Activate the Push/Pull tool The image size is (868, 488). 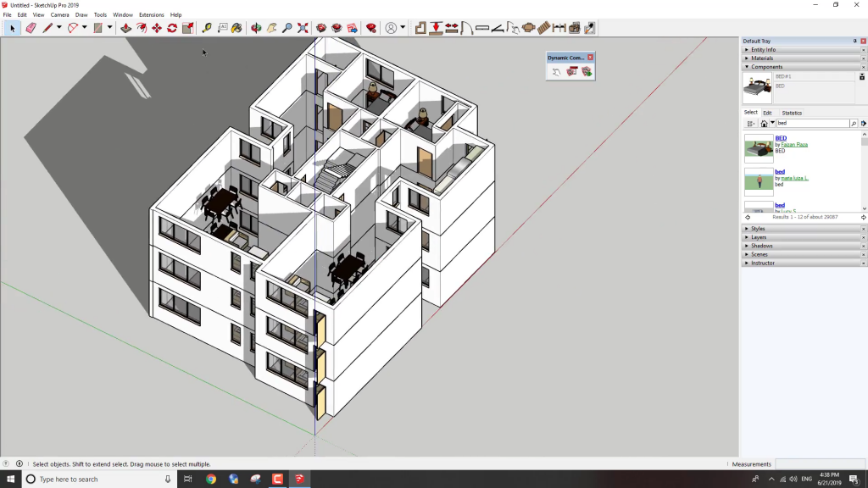click(126, 28)
